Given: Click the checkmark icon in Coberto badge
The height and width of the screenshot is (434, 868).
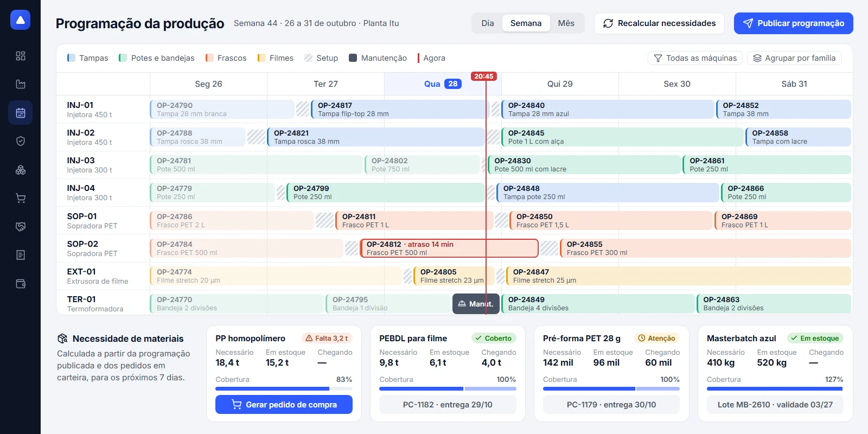Looking at the screenshot, I should [x=478, y=338].
